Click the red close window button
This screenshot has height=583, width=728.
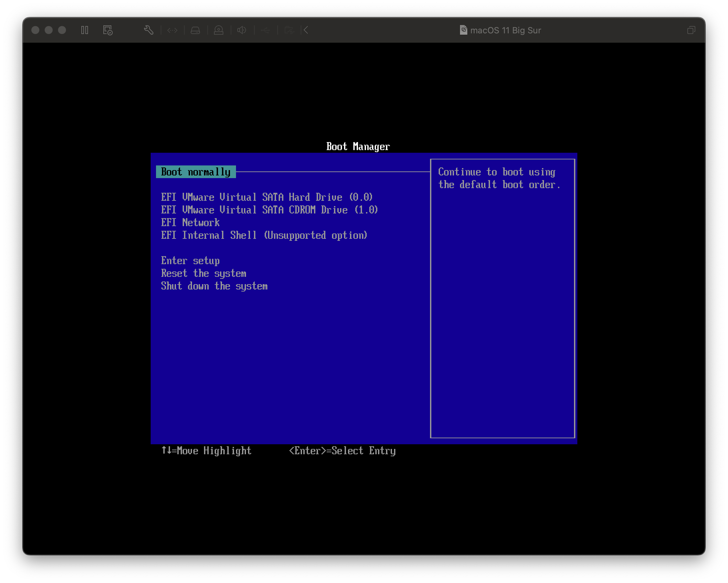click(35, 30)
